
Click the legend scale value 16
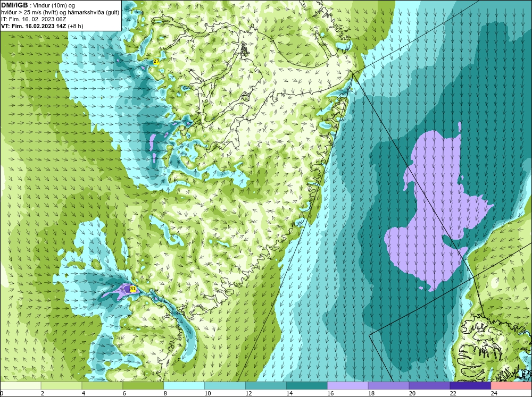coord(330,393)
